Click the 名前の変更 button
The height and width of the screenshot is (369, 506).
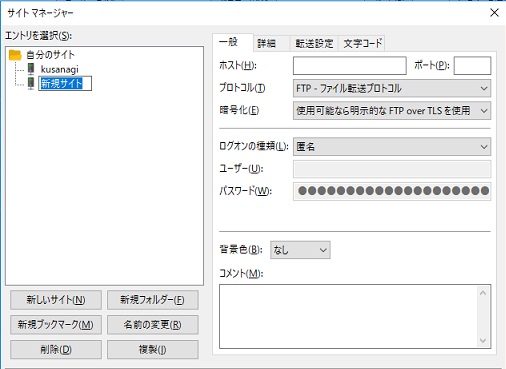pos(152,325)
